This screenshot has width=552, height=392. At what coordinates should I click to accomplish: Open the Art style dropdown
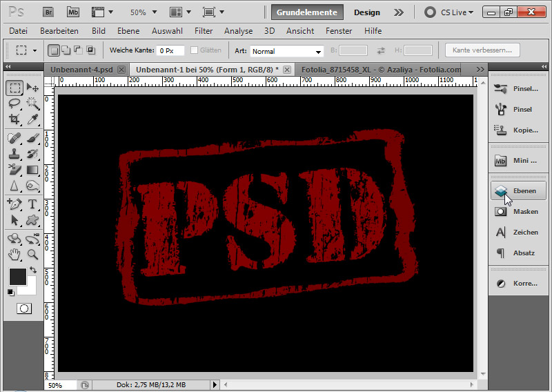pyautogui.click(x=286, y=52)
